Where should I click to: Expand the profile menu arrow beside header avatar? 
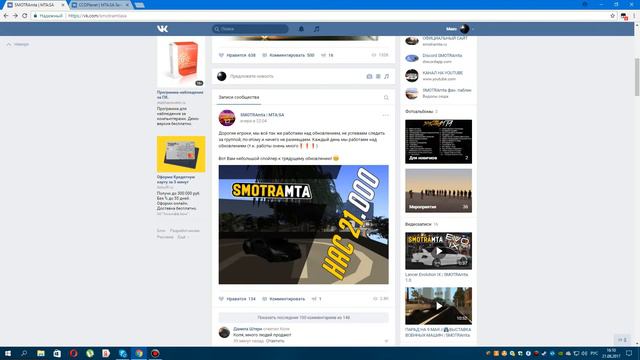[473, 29]
